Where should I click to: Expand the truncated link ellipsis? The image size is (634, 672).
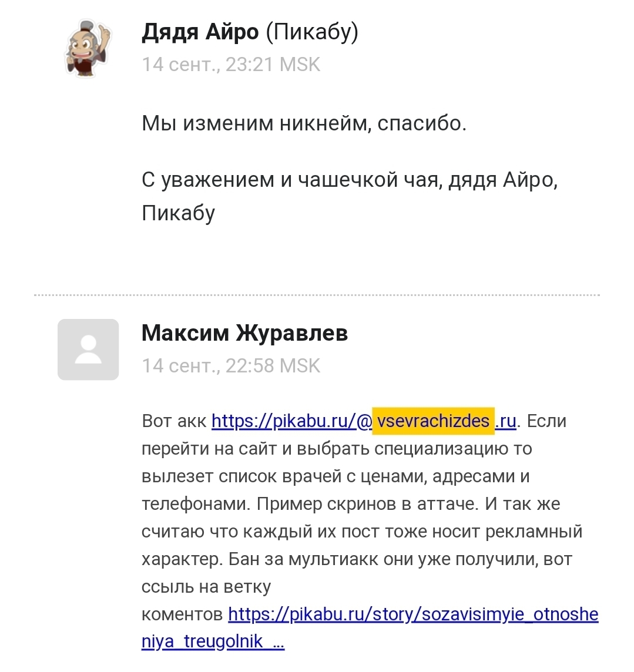(278, 643)
